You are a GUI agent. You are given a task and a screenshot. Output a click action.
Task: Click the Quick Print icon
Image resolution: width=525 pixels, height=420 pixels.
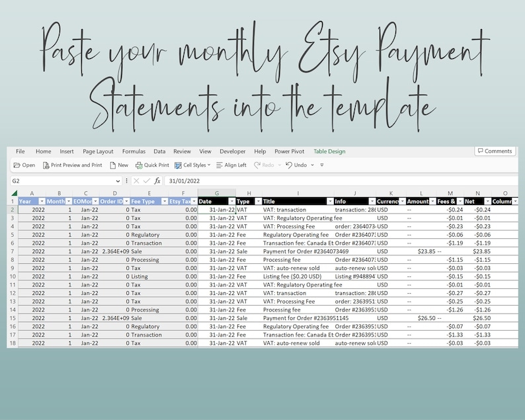[x=140, y=165]
